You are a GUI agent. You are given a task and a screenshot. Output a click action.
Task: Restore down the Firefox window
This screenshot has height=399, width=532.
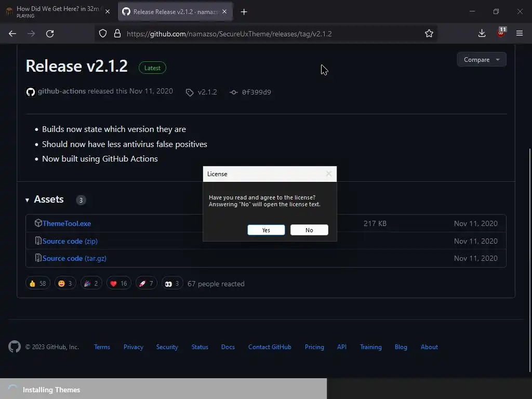(x=496, y=11)
